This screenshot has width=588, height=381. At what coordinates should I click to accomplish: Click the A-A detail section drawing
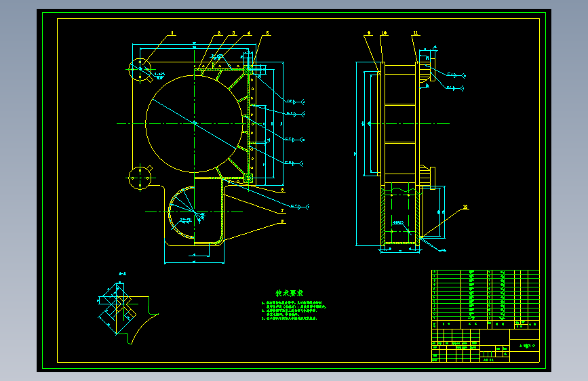[128, 313]
